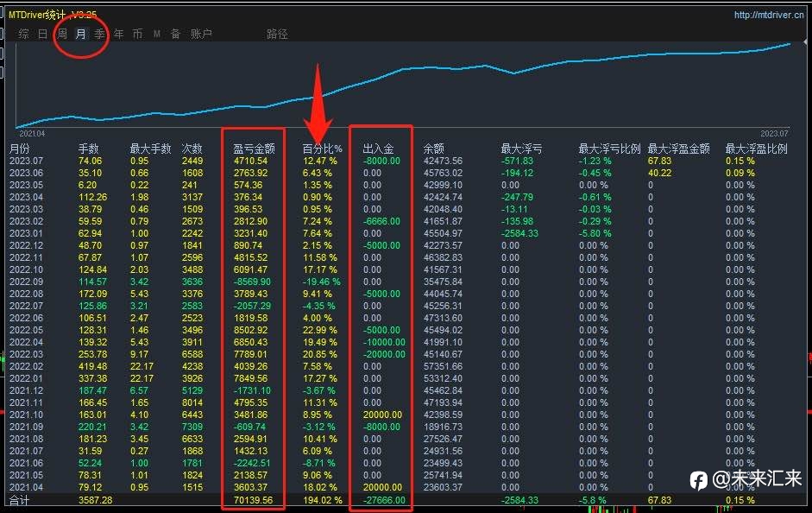Screen dimensions: 812x513
Task: Click percentage 22.99 %
Action: (x=319, y=330)
